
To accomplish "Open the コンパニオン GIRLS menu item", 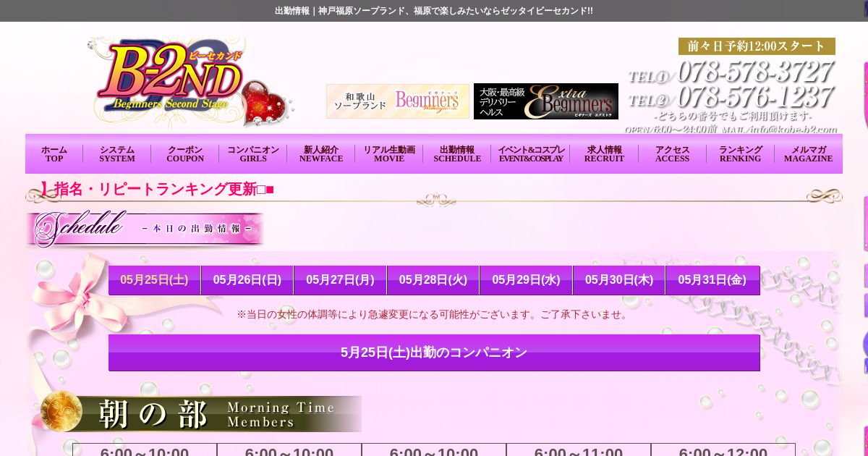I will (x=253, y=154).
